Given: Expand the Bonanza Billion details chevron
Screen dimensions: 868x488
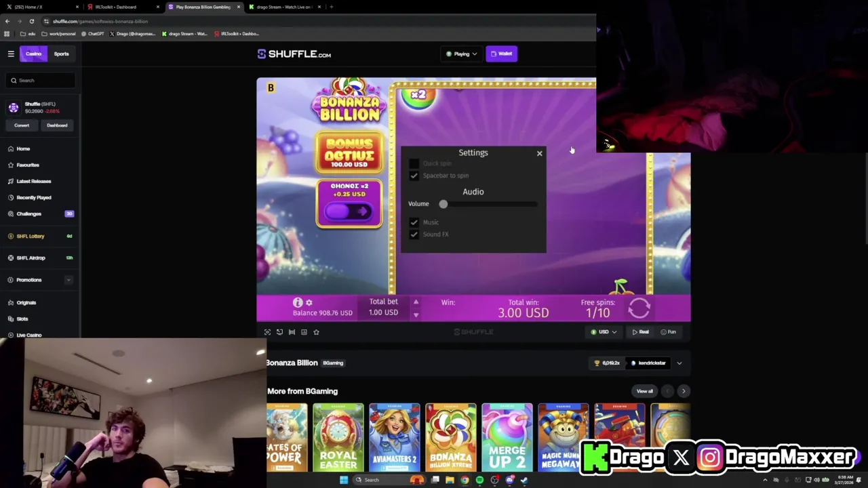Looking at the screenshot, I should (x=679, y=363).
